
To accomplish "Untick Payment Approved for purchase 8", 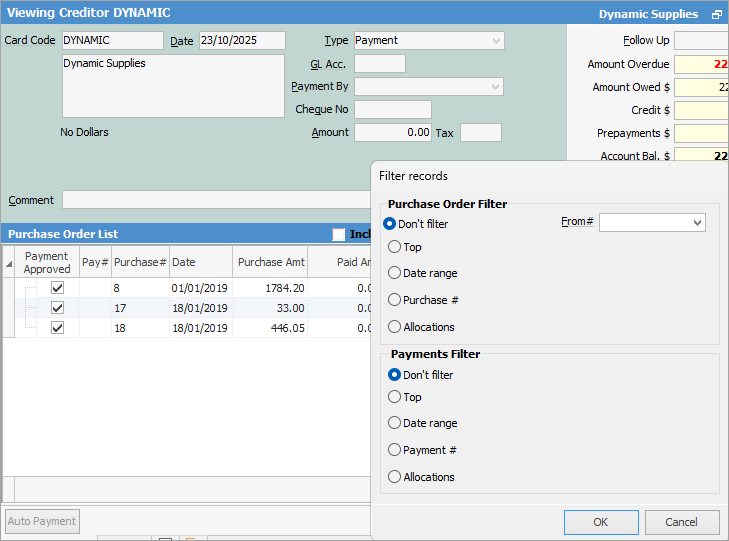I will tap(57, 288).
